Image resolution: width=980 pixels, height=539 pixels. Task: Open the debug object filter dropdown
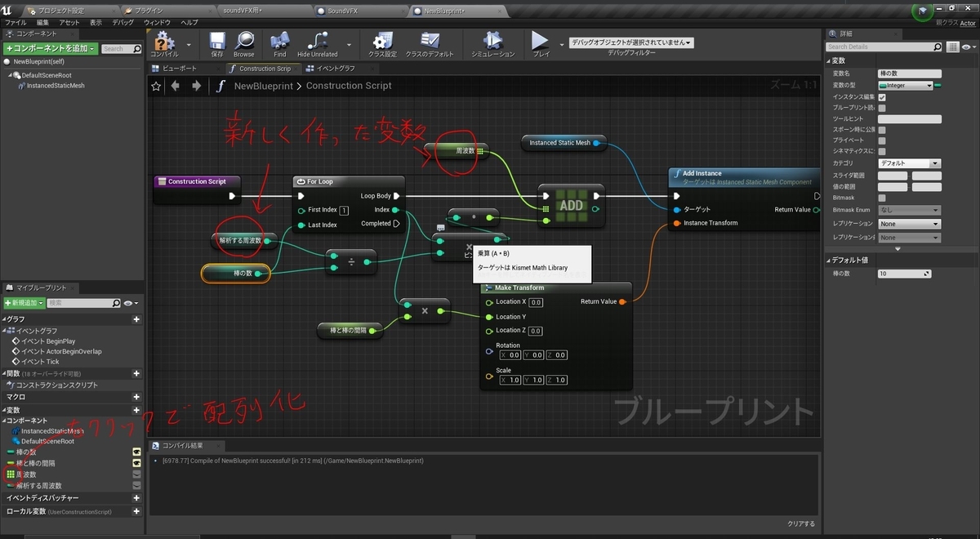(x=631, y=42)
